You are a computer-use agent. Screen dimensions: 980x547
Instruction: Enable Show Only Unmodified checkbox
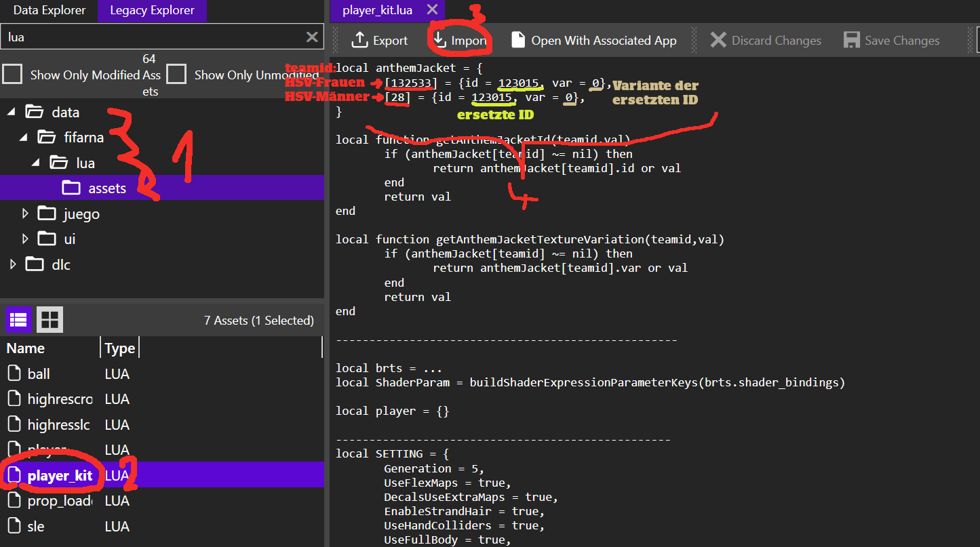(176, 75)
